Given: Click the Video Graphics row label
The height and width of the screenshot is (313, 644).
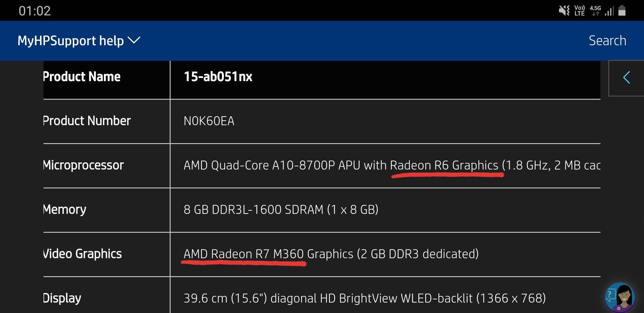Looking at the screenshot, I should [x=82, y=254].
